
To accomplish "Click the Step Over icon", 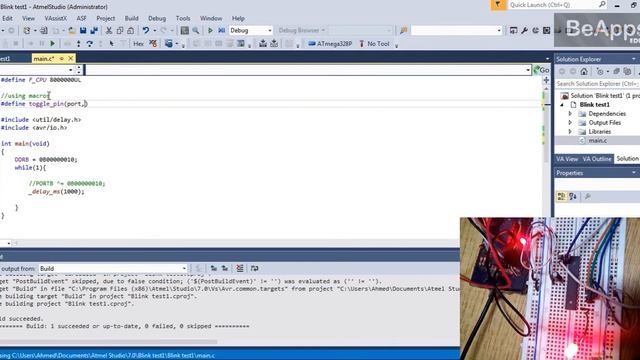I will click(89, 43).
